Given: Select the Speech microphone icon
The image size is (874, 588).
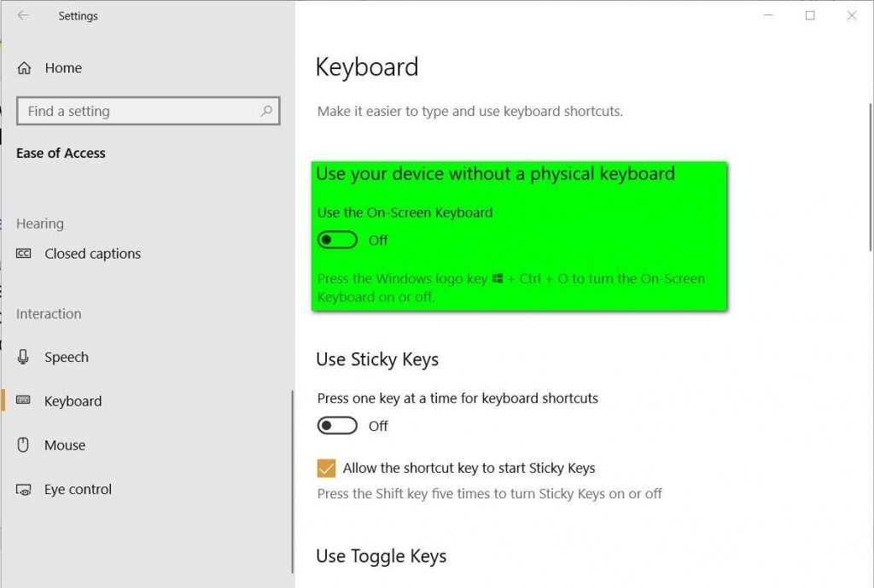Looking at the screenshot, I should pyautogui.click(x=23, y=357).
